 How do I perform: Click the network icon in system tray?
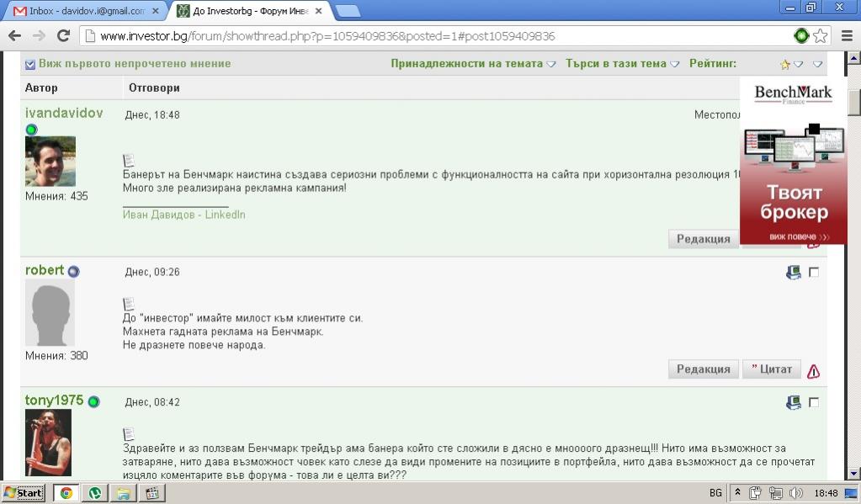775,493
